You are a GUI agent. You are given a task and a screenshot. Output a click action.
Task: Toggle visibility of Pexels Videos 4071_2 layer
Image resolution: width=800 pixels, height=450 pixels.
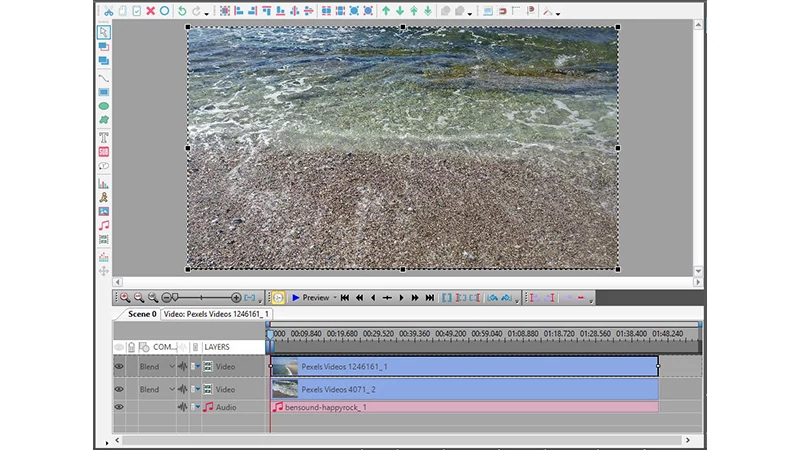119,389
